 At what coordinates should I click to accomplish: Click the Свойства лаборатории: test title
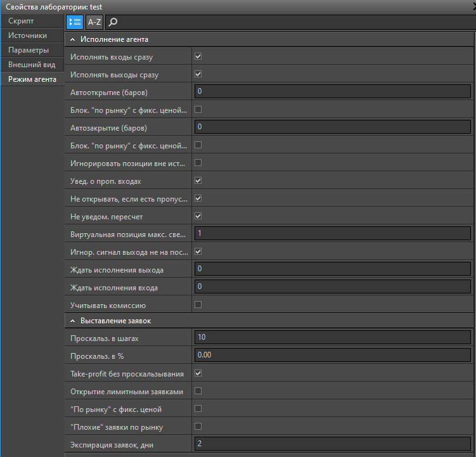[54, 7]
